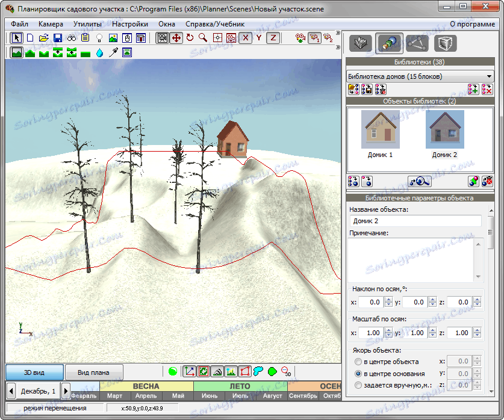Switch to 'Вид плана' view
Image resolution: width=504 pixels, height=420 pixels.
(x=94, y=372)
